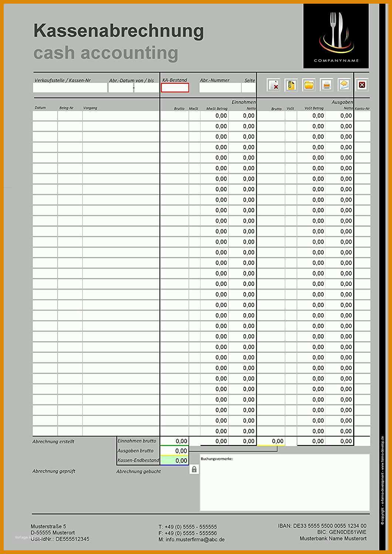Click the Abrechnung gebucht label
Image resolution: width=392 pixels, height=554 pixels.
pyautogui.click(x=139, y=471)
